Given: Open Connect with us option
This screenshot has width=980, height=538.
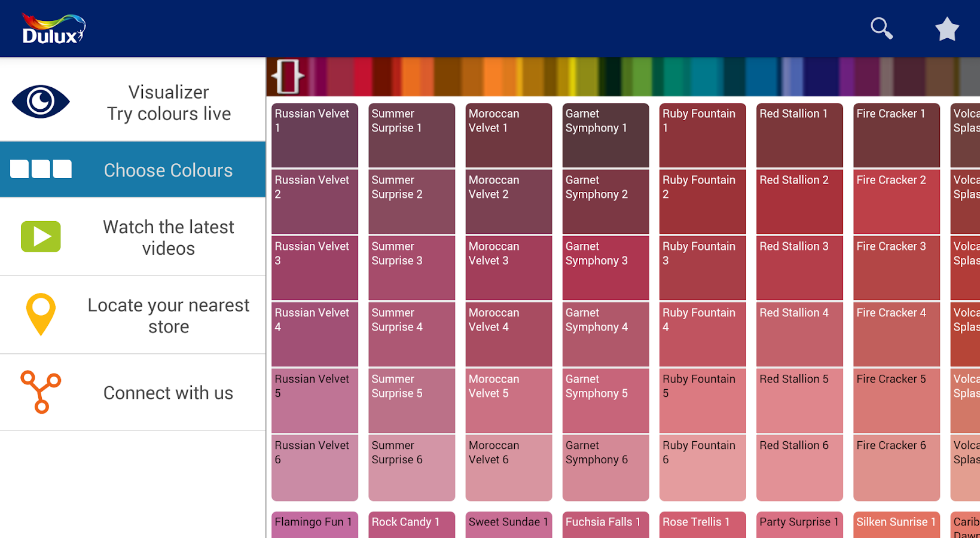Looking at the screenshot, I should point(168,393).
